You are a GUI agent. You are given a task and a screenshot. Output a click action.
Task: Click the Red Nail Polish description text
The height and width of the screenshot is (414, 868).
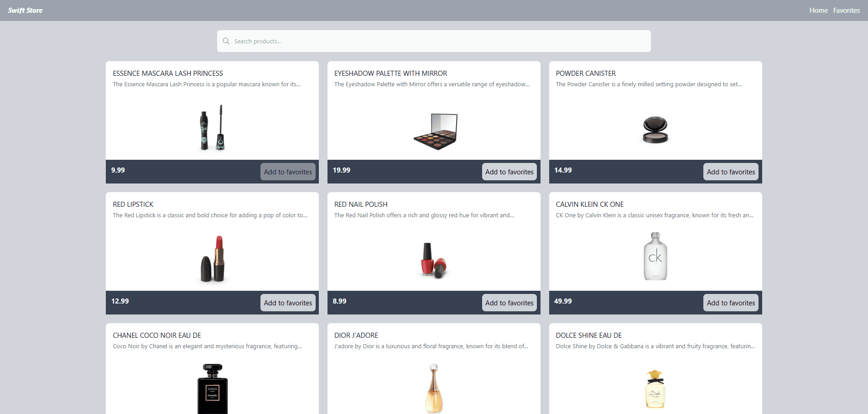pos(424,215)
